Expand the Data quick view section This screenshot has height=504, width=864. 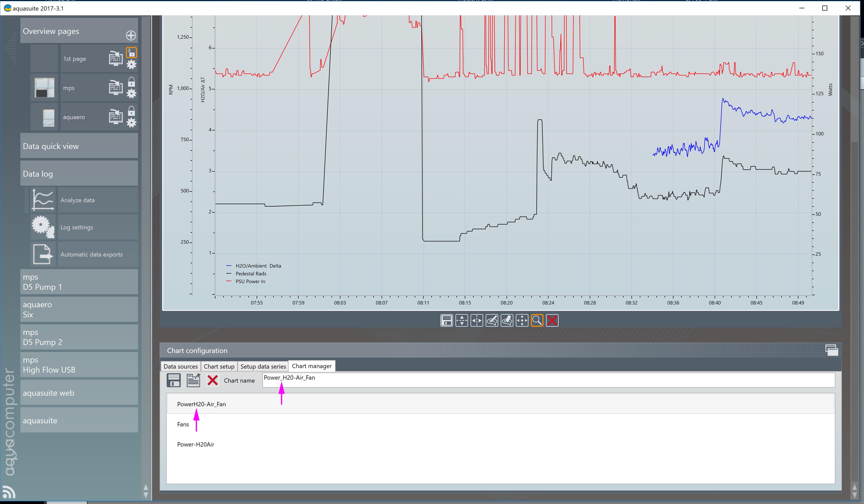coord(79,146)
